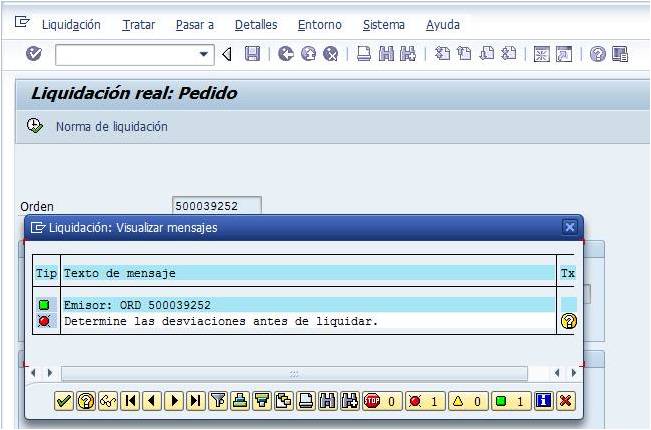Close the Visualizar mensajes dialog
This screenshot has height=430, width=651.
tap(570, 227)
